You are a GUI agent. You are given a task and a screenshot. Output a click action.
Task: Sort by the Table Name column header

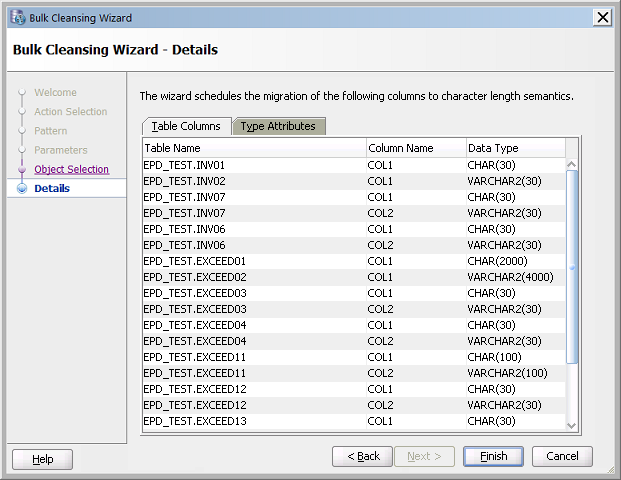(x=254, y=148)
